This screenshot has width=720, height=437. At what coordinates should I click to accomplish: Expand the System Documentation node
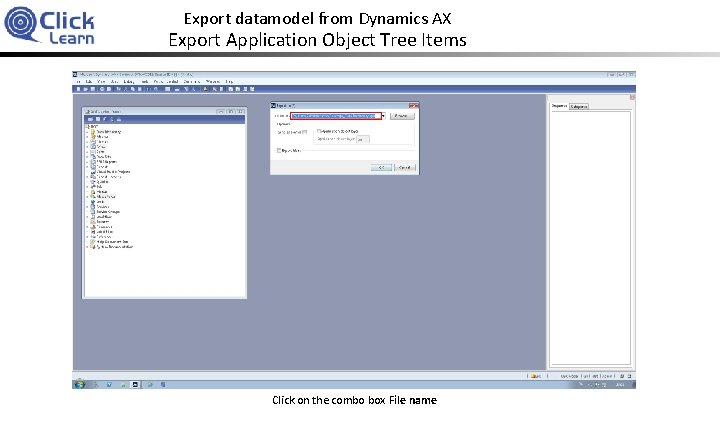click(x=87, y=247)
